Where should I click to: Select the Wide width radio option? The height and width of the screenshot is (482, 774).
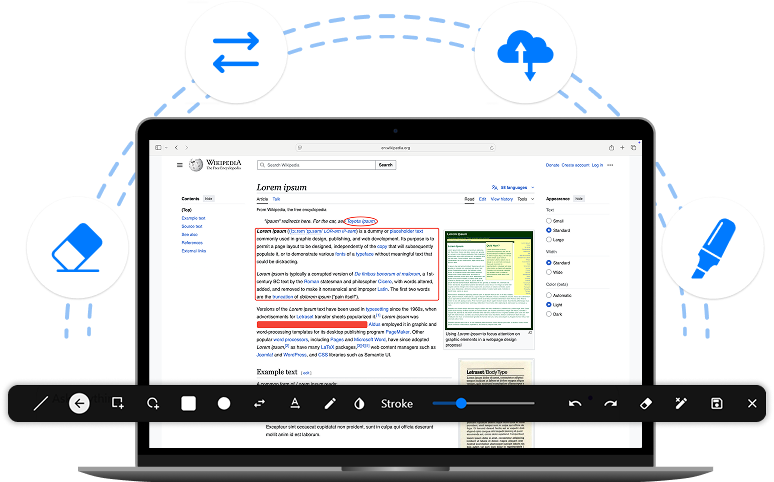point(549,272)
